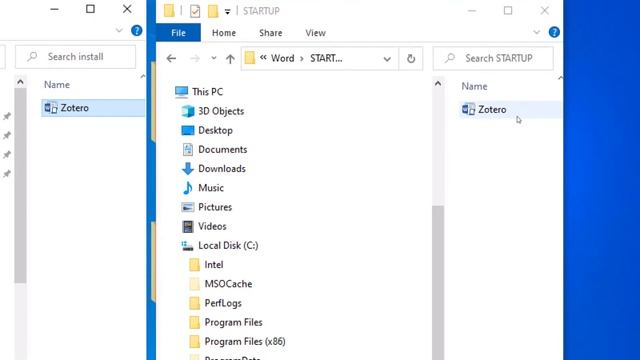Click the Search install field

click(76, 57)
